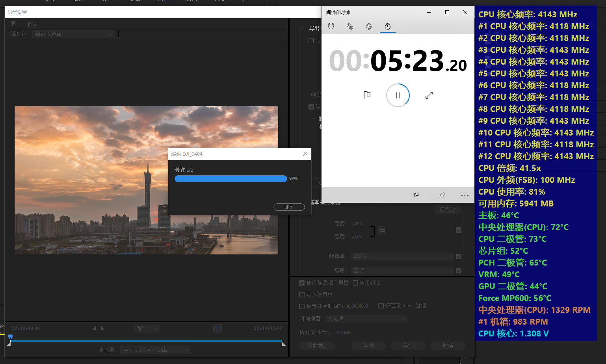The height and width of the screenshot is (364, 606).
Task: Expand the stopwatch to full view
Action: (429, 95)
